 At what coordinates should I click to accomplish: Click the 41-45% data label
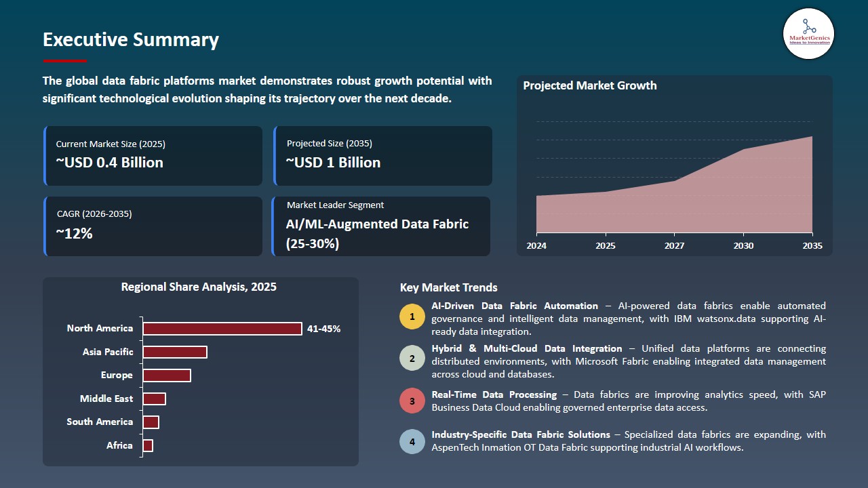click(324, 329)
